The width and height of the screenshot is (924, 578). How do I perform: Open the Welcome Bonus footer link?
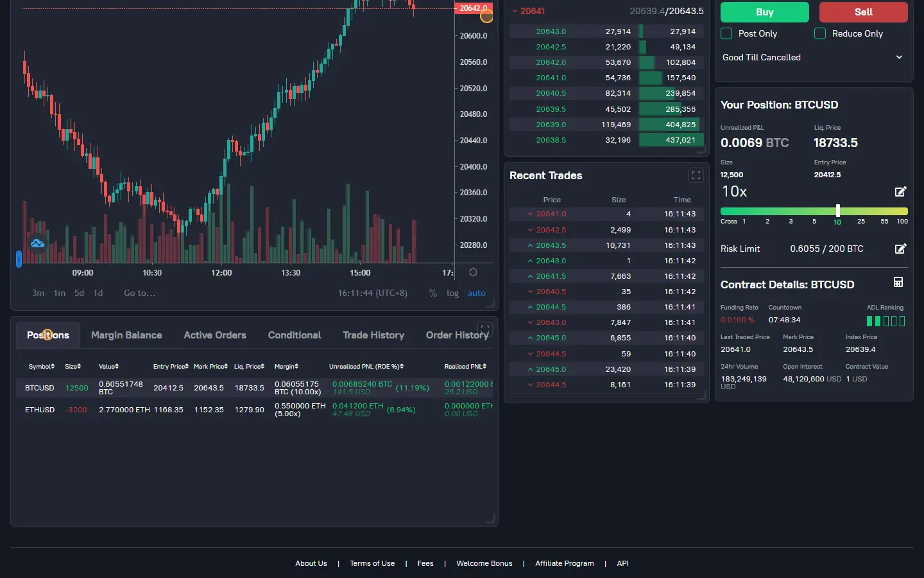(x=484, y=563)
